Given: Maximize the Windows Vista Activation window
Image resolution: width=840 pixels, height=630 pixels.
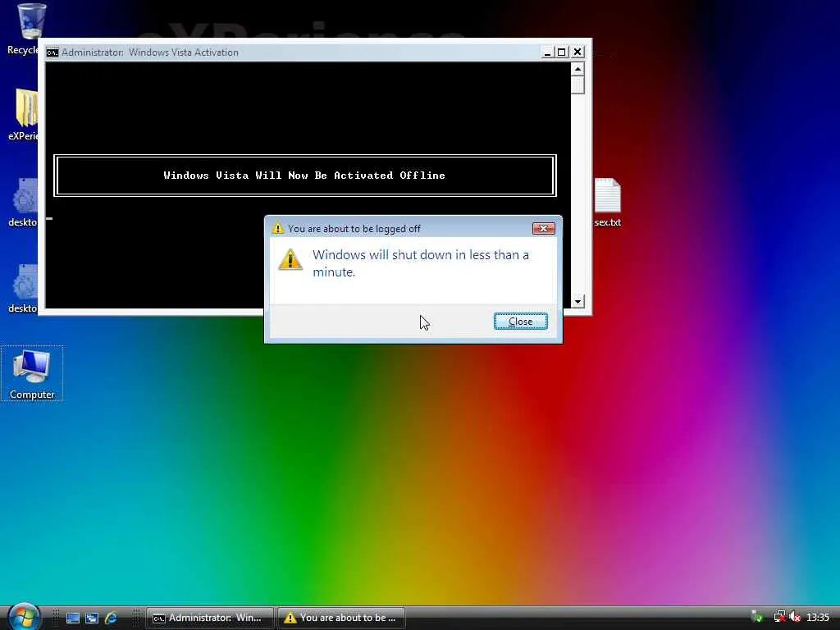Looking at the screenshot, I should point(561,52).
